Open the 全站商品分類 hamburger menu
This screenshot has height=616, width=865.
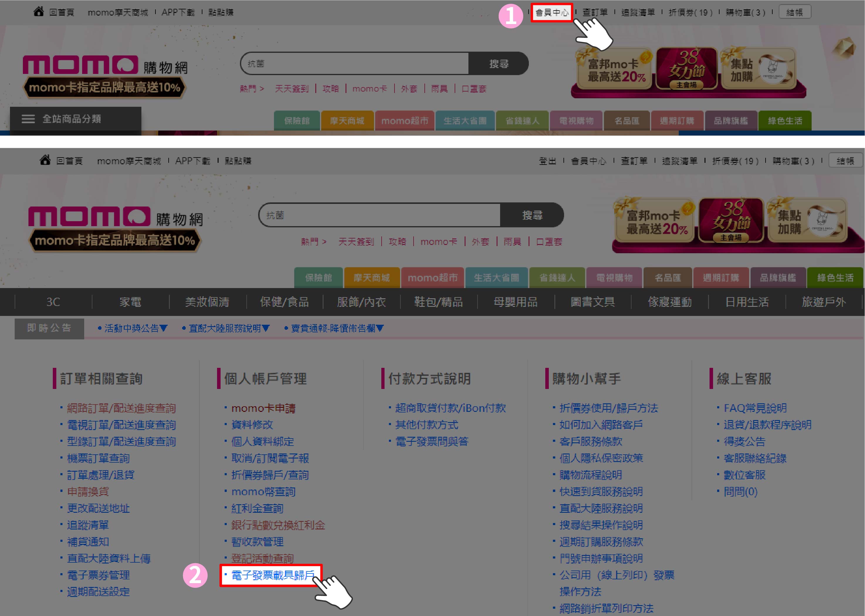[x=75, y=119]
